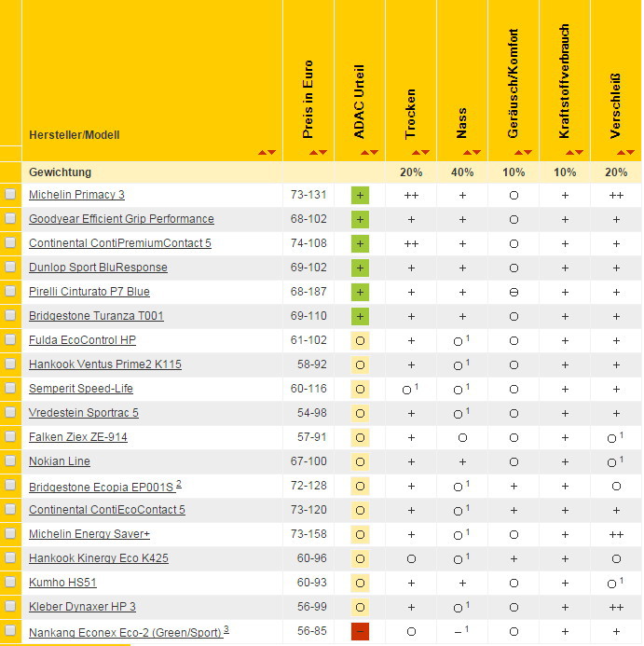Click green ADAC rating badge for Michelin Primacy 3
Screen dimensions: 644x646
pyautogui.click(x=360, y=195)
